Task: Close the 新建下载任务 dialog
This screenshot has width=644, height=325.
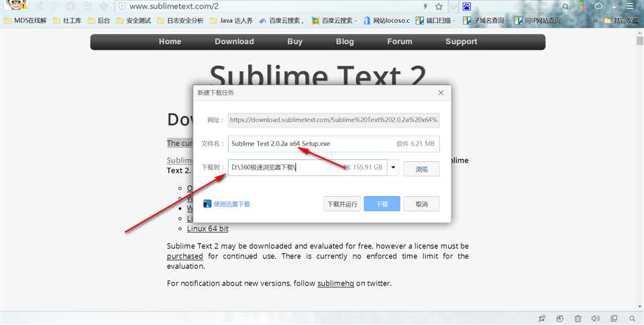Action: pyautogui.click(x=441, y=93)
